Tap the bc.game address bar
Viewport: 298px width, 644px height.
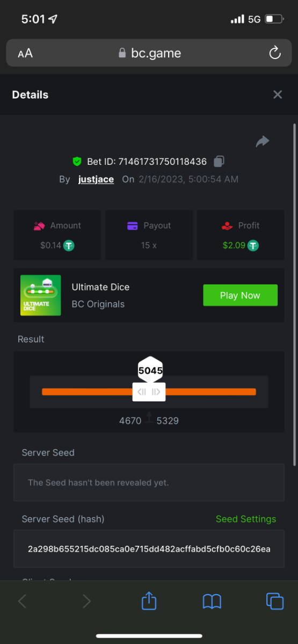[x=149, y=53]
